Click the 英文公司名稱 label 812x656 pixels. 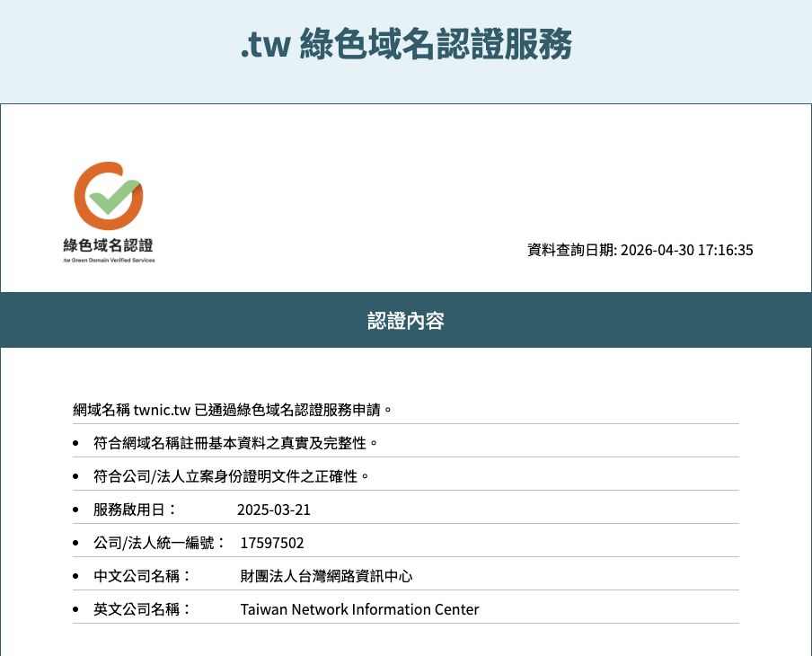(x=142, y=609)
